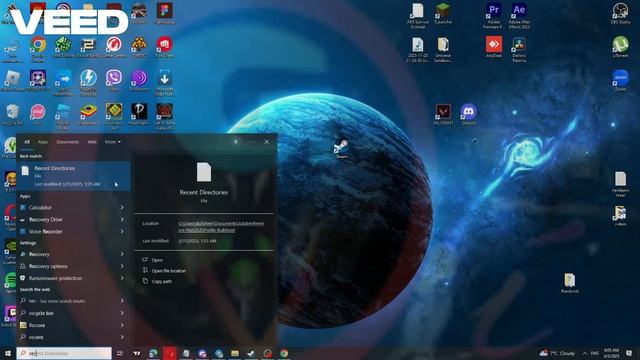
Task: Open Task View on the taskbar
Action: tap(120, 353)
